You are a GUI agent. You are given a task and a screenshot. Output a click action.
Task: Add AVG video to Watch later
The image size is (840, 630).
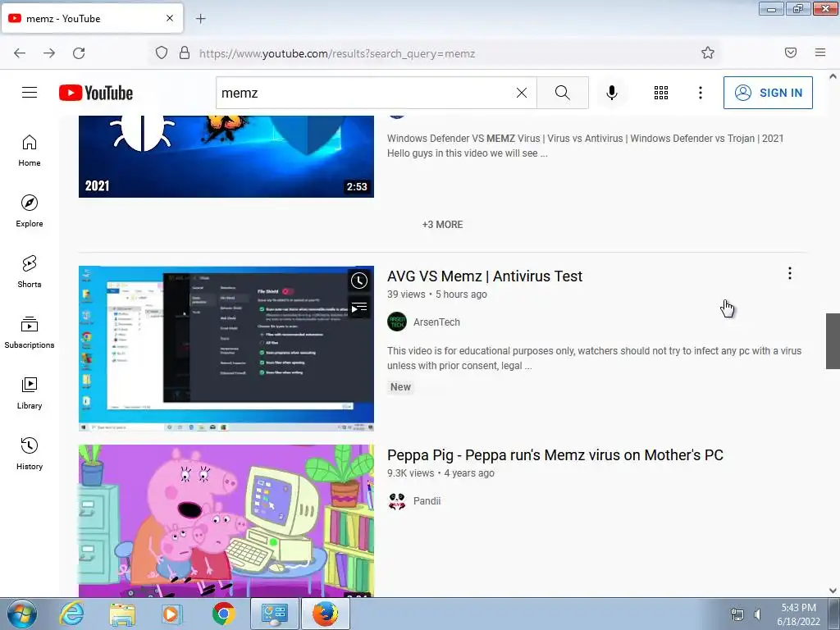click(359, 281)
